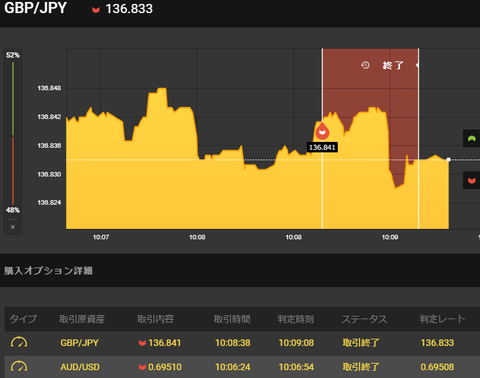
Task: Click 取引終了 status in GBP/JPY row
Action: click(361, 343)
